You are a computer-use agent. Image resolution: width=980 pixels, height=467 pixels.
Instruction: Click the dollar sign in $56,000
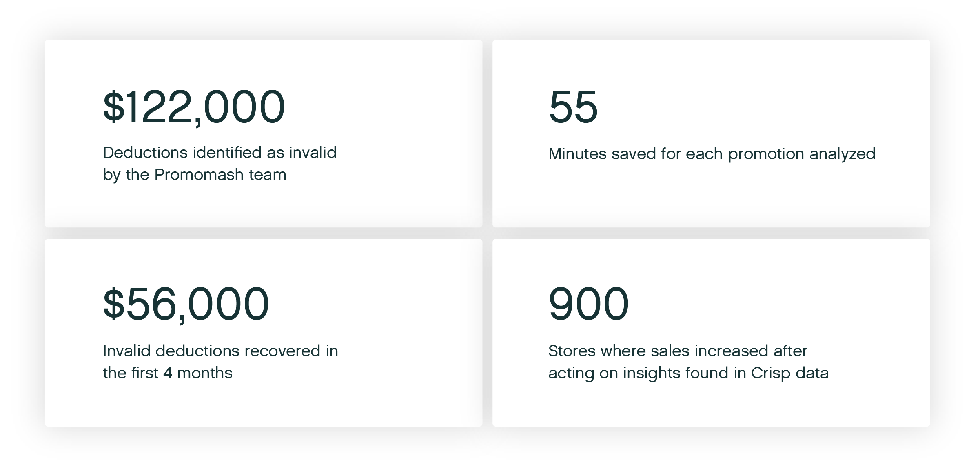[113, 304]
